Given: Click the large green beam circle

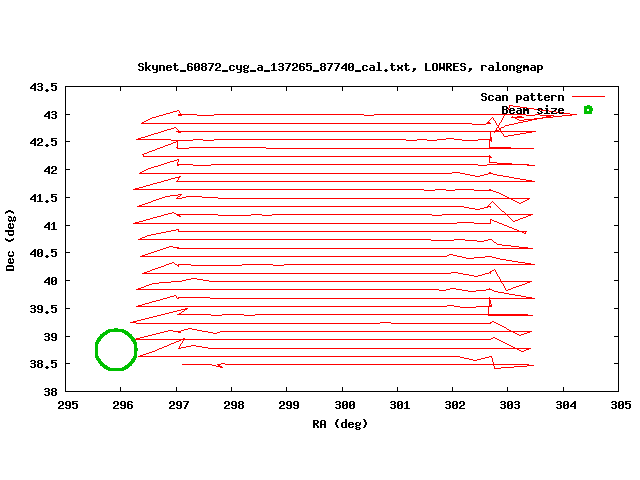Looking at the screenshot, I should [116, 350].
